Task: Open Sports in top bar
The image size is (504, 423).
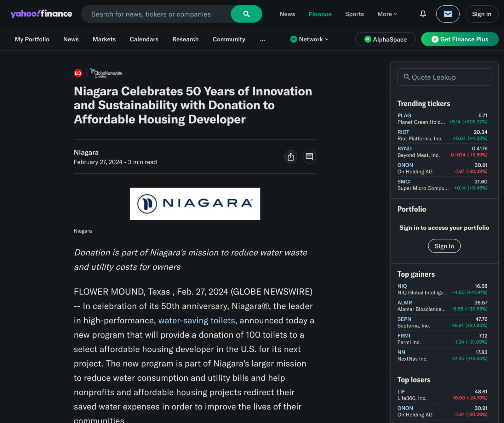Action: pos(354,14)
